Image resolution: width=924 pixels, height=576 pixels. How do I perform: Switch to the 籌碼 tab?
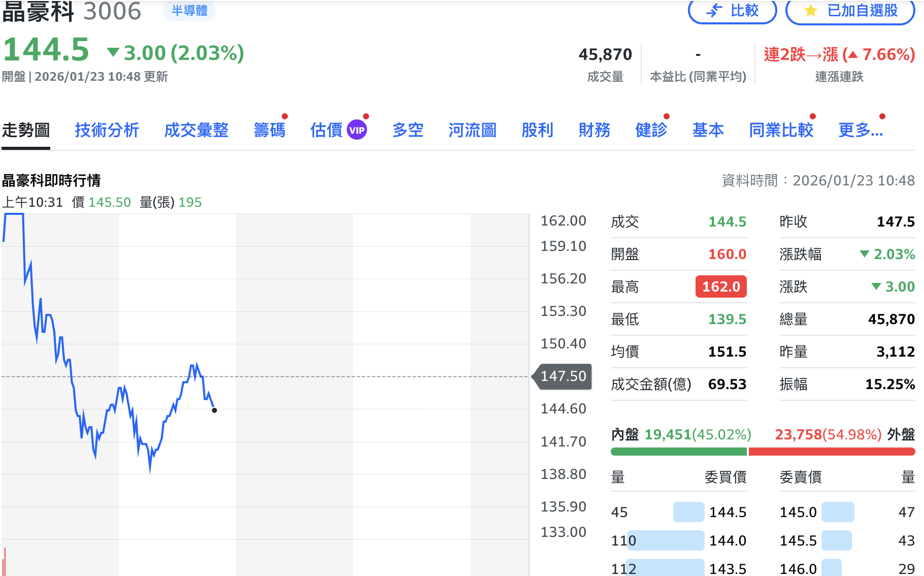tap(270, 130)
